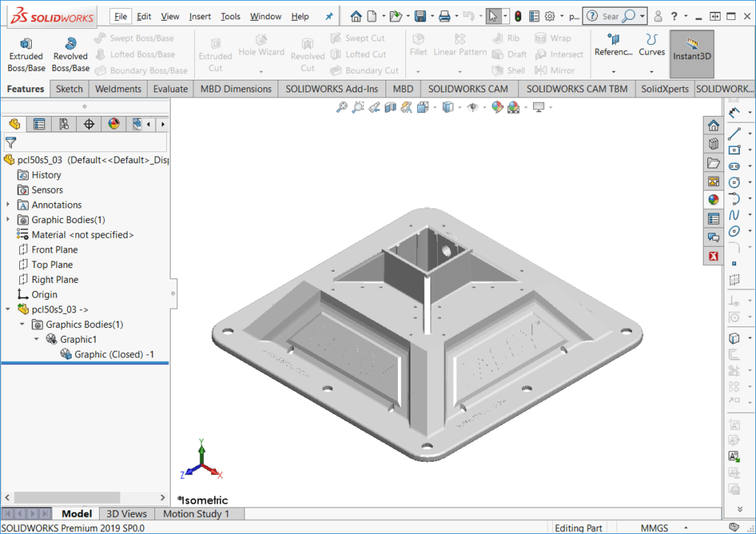The width and height of the screenshot is (756, 534).
Task: Open the View menu
Action: [170, 16]
